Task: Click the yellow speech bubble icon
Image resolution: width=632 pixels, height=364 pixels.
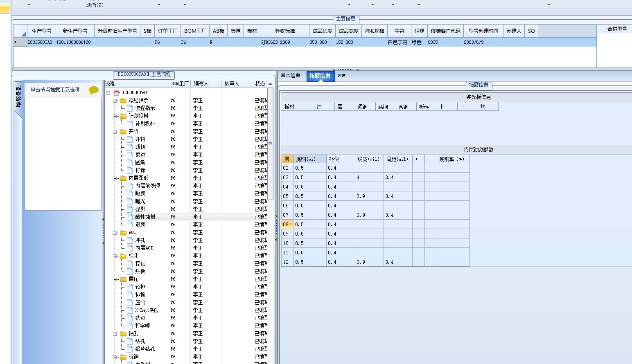Action: click(x=94, y=90)
